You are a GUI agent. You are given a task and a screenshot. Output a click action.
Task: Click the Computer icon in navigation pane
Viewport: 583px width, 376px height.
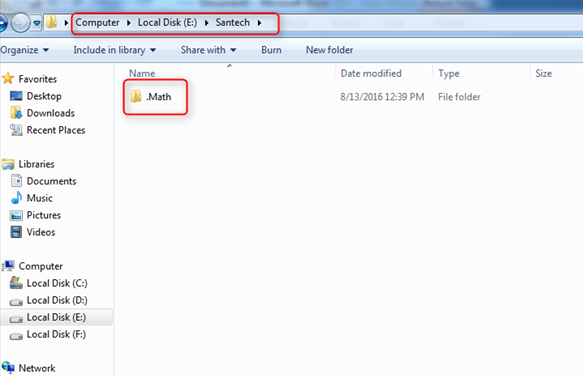coord(8,266)
